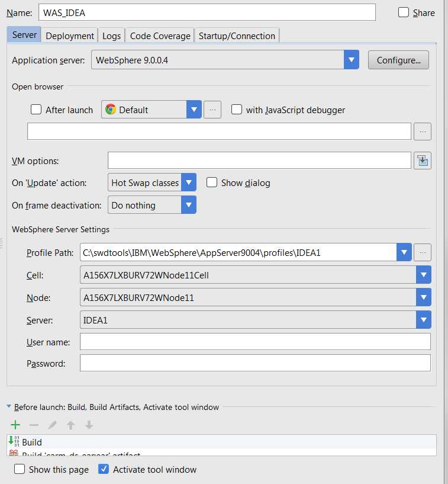Click the User name input field
This screenshot has width=448, height=484.
tap(255, 342)
